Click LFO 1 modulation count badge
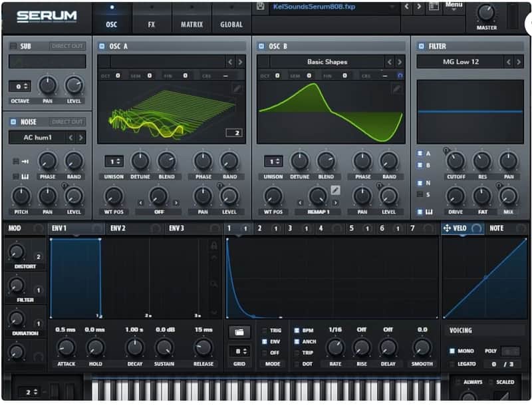 pyautogui.click(x=245, y=228)
